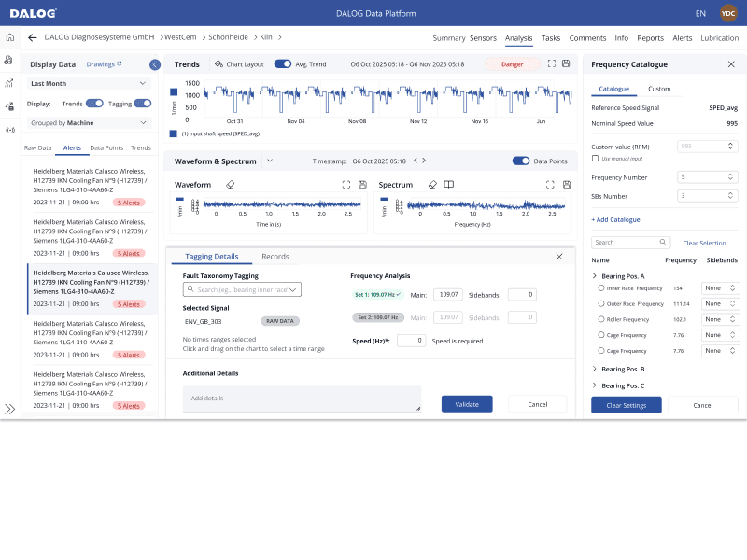Click the Add details text area
Image resolution: width=747 pixels, height=560 pixels.
click(302, 399)
